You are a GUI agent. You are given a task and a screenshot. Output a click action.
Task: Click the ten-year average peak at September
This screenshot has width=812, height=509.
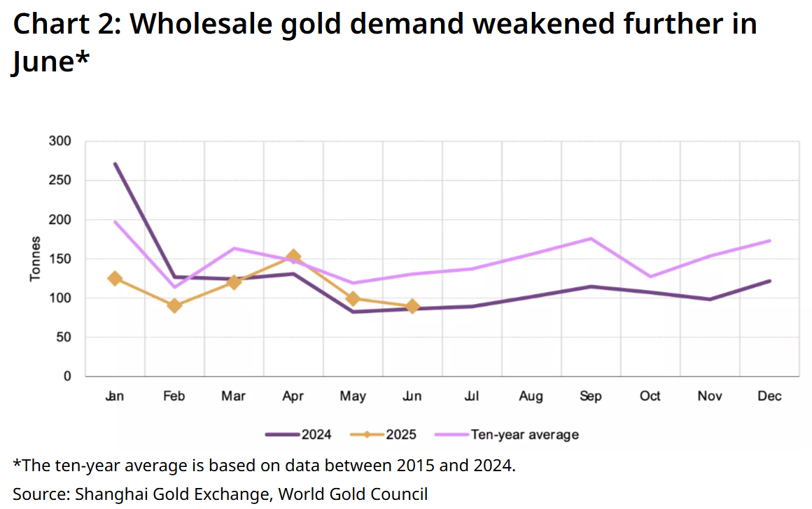tap(590, 239)
